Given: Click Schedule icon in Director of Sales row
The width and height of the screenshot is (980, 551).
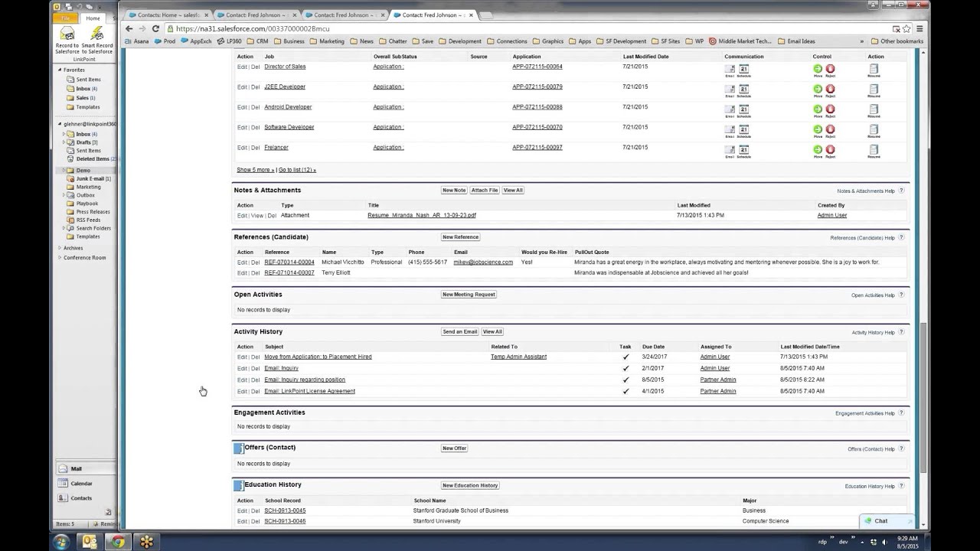Looking at the screenshot, I should [743, 69].
